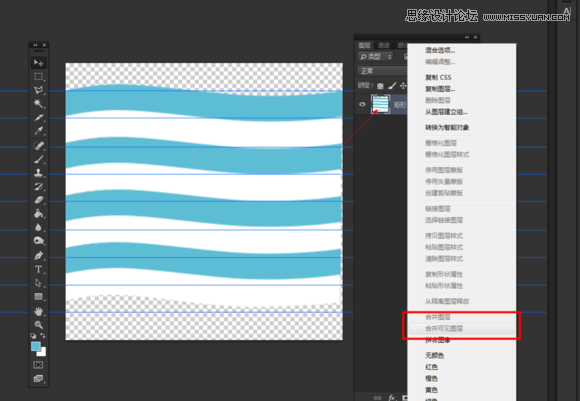Select the Path Selection arrow tool

pyautogui.click(x=38, y=283)
